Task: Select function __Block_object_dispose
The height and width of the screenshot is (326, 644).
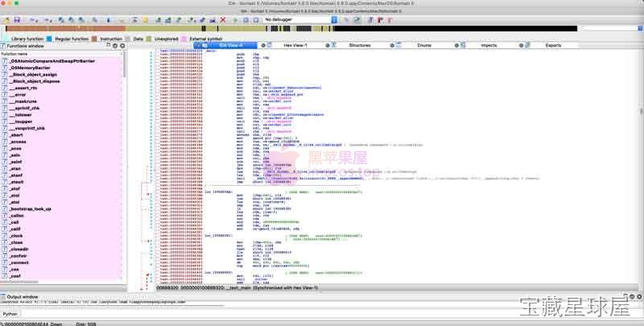Action: point(35,81)
